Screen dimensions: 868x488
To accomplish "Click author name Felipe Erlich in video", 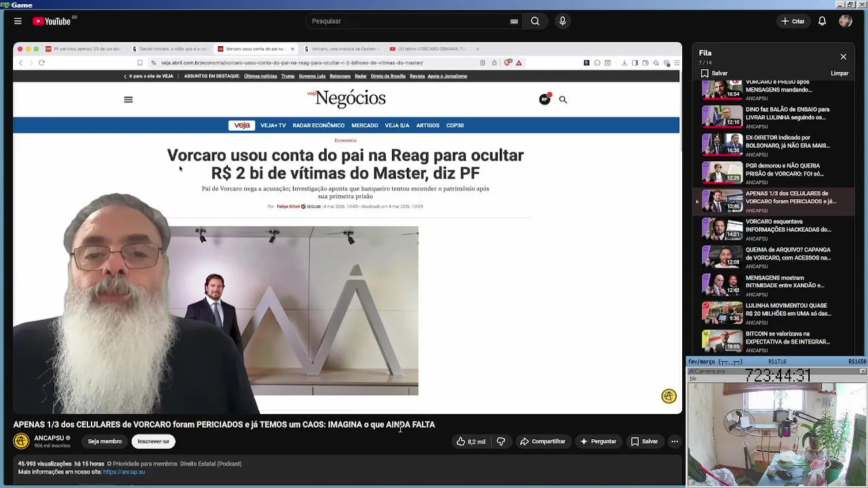I will coord(288,207).
